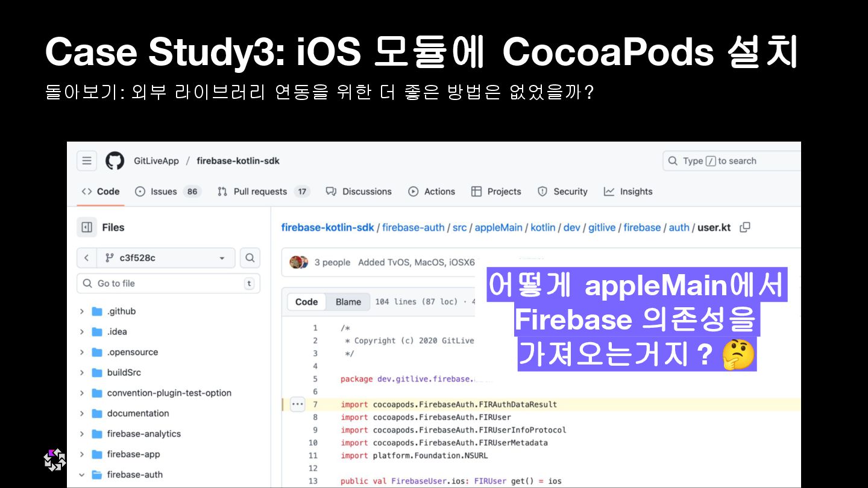This screenshot has height=488, width=868.
Task: Open firebase in the breadcrumb path
Action: click(642, 227)
